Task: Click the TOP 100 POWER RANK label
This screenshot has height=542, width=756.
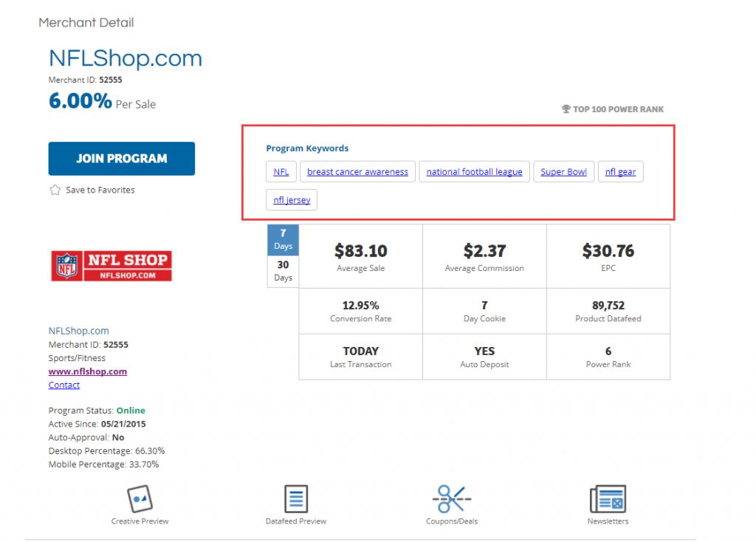Action: tap(618, 109)
